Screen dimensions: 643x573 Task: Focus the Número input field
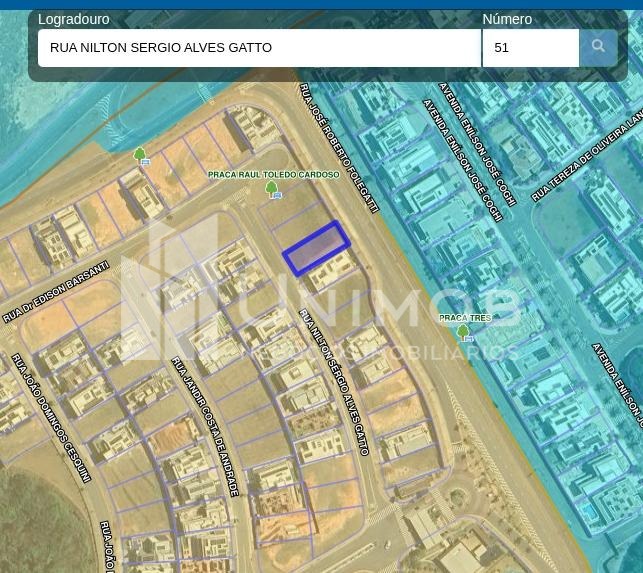[x=530, y=47]
